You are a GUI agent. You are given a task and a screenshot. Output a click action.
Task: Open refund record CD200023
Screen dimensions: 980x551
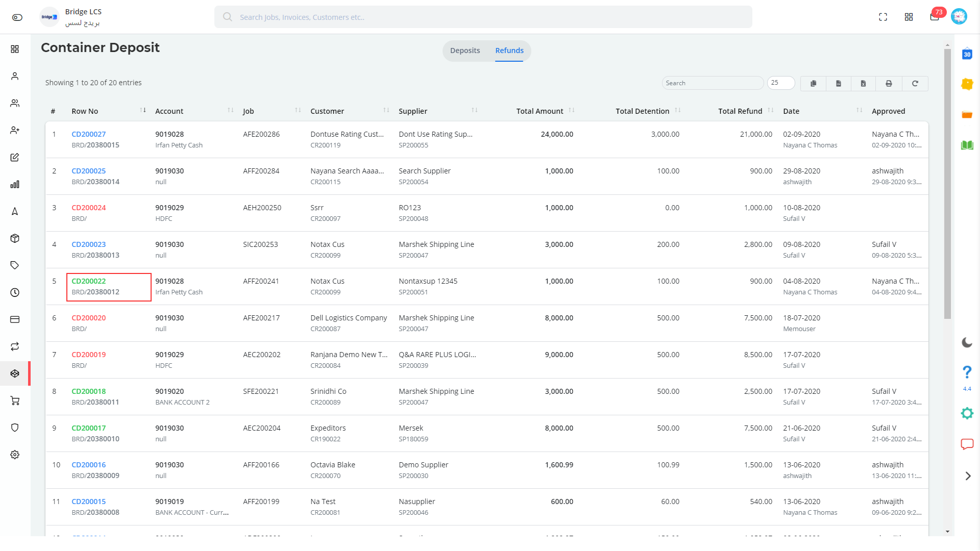(89, 244)
